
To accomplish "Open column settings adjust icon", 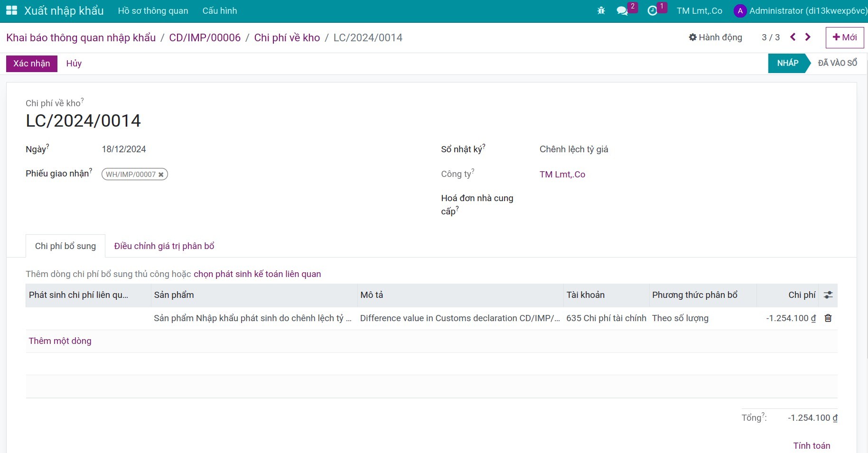I will click(x=828, y=295).
